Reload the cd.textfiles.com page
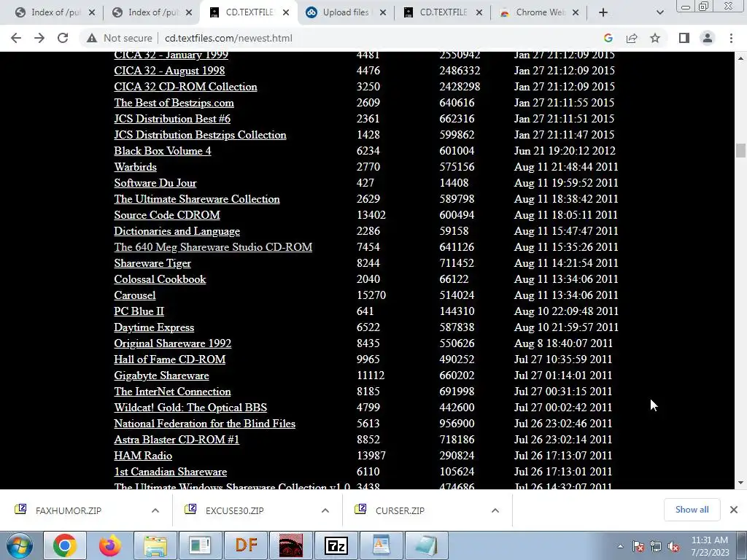The height and width of the screenshot is (560, 747). [63, 38]
